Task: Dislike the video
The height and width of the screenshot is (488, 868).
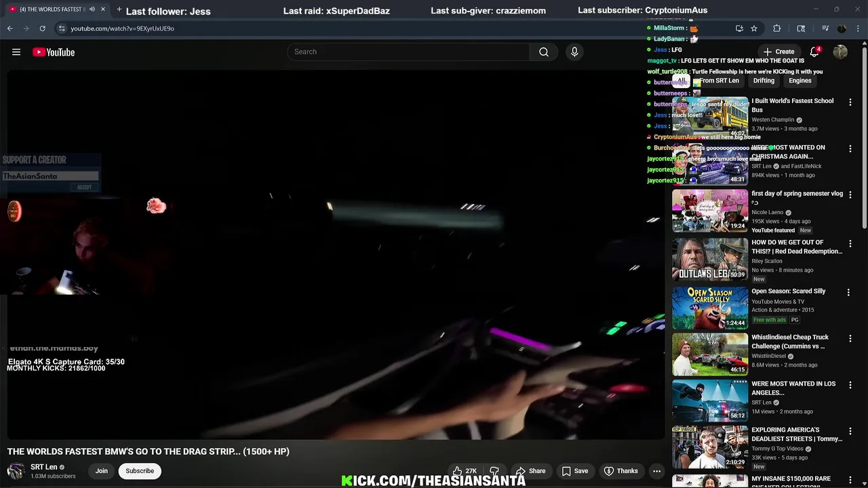Action: click(494, 471)
